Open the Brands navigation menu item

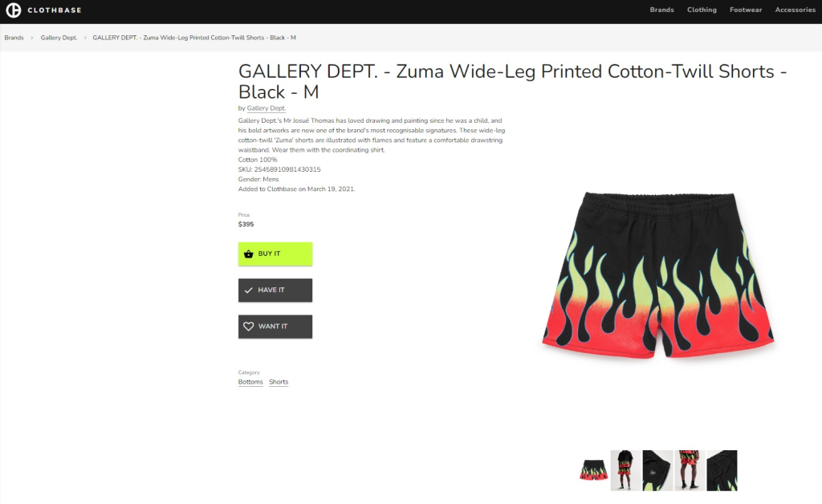pos(661,10)
